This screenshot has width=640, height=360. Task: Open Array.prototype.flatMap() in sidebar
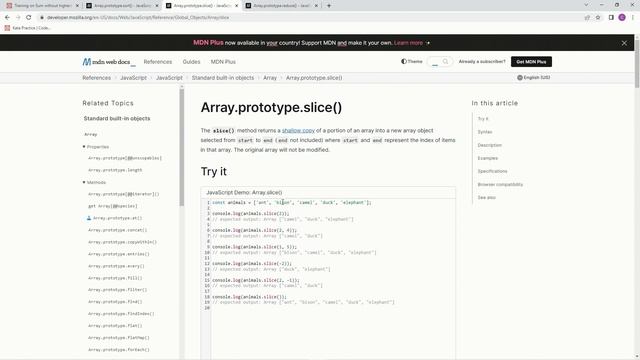tap(119, 338)
